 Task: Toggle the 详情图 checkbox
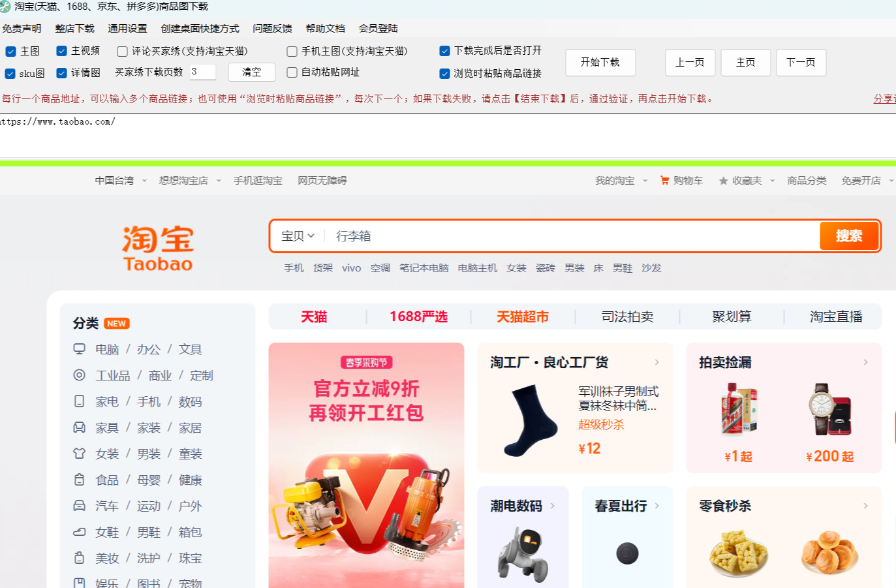pyautogui.click(x=62, y=73)
